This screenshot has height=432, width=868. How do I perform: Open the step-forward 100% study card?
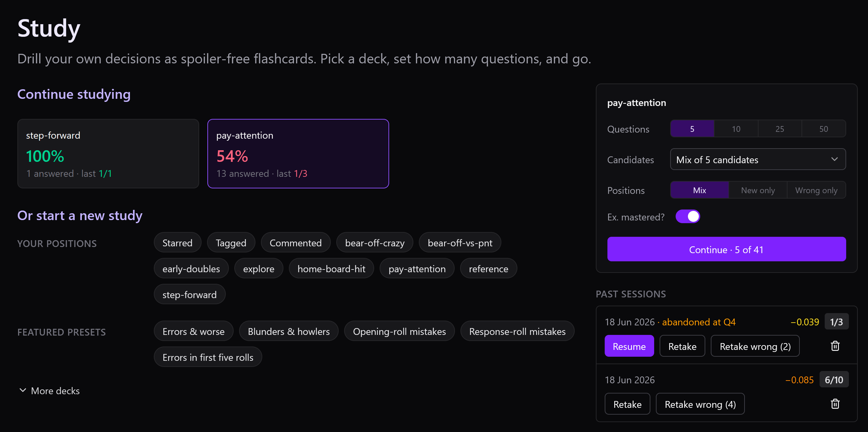point(108,154)
